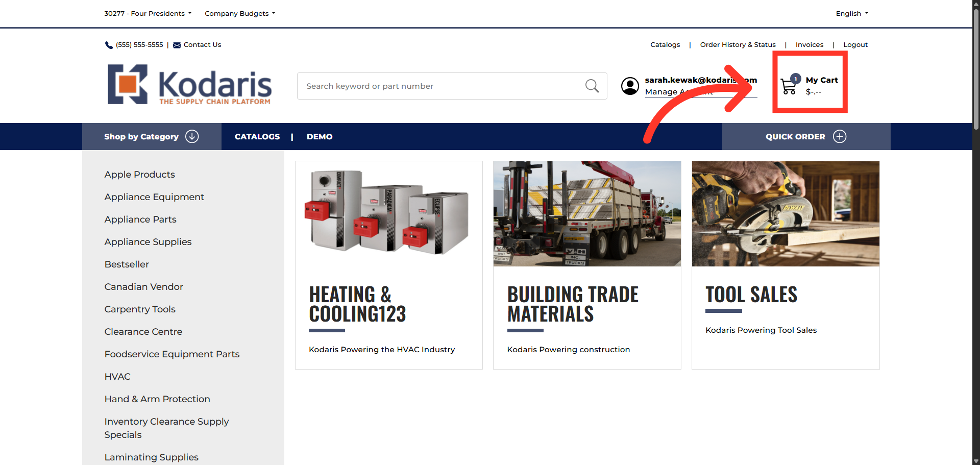This screenshot has height=465, width=980.
Task: Open the HEATING & COOLING123 card title
Action: tap(357, 304)
